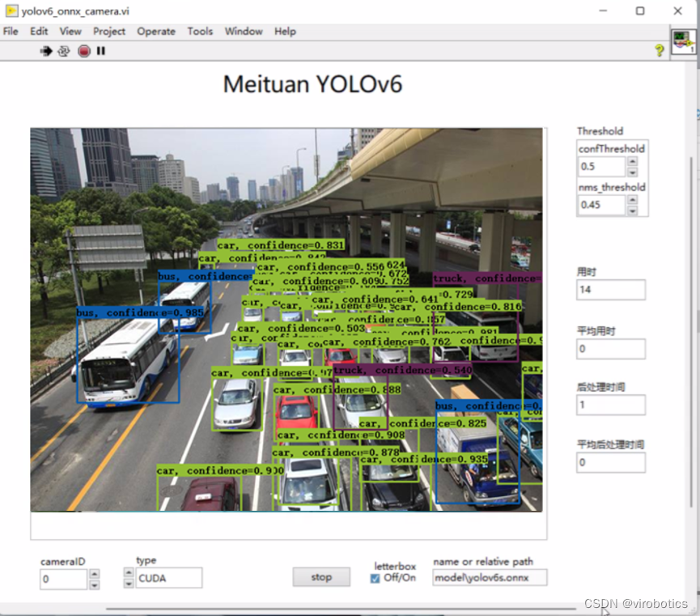Image resolution: width=700 pixels, height=616 pixels.
Task: Uncheck the letterbox Off/On checkbox
Action: [375, 578]
